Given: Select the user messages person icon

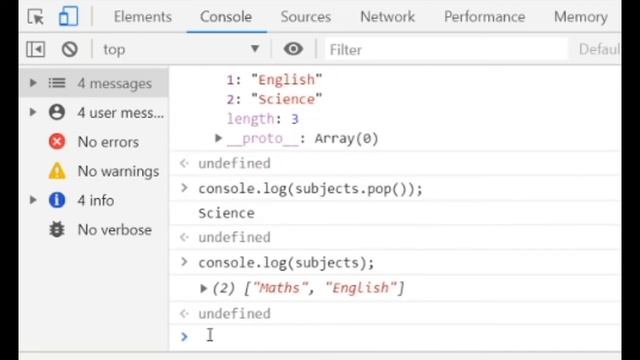Looking at the screenshot, I should pos(57,112).
